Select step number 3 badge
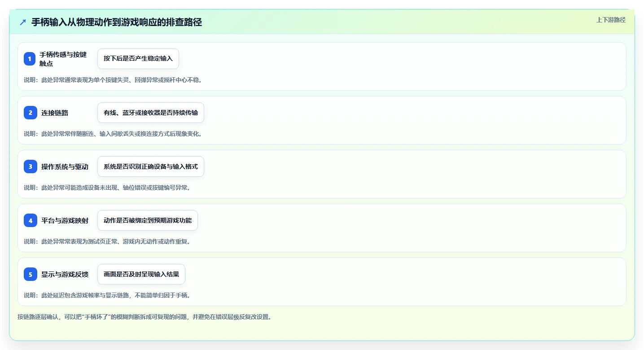This screenshot has height=350, width=644. (x=31, y=166)
